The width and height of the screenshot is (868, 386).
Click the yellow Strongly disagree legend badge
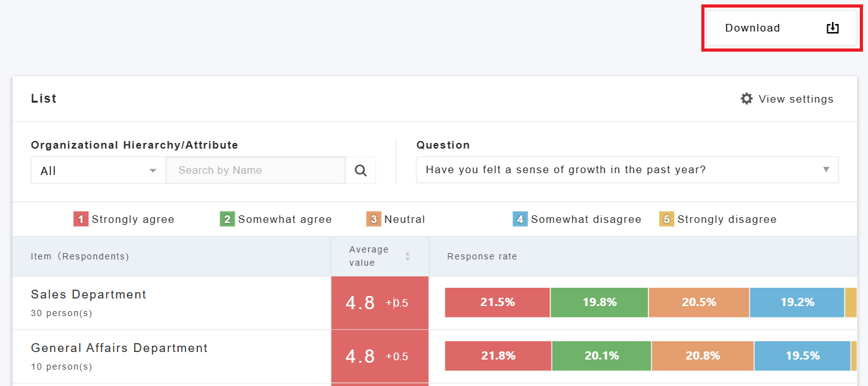pyautogui.click(x=666, y=219)
